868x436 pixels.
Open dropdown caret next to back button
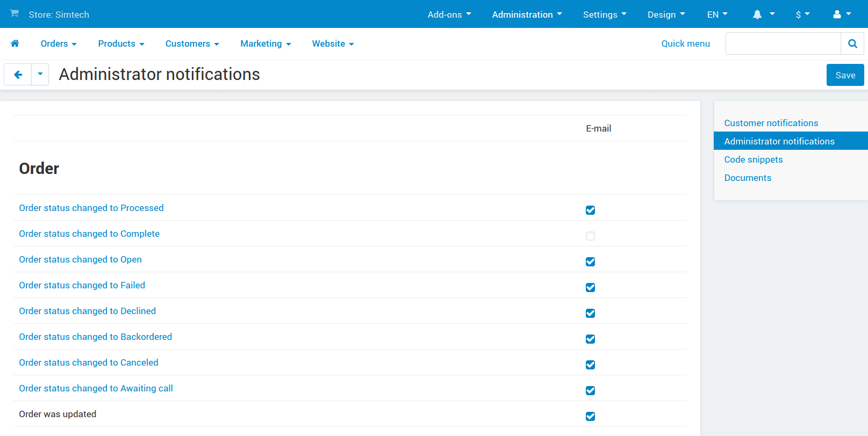click(40, 75)
